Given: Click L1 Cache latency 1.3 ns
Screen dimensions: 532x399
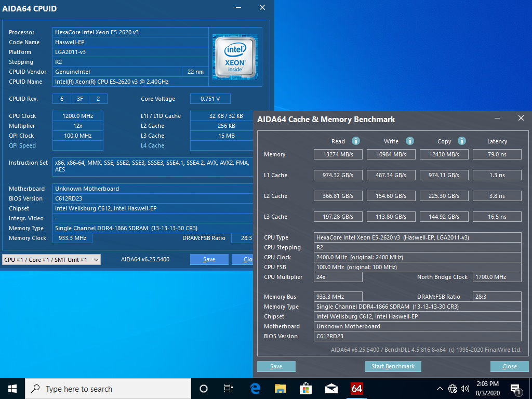Looking at the screenshot, I should point(497,175).
